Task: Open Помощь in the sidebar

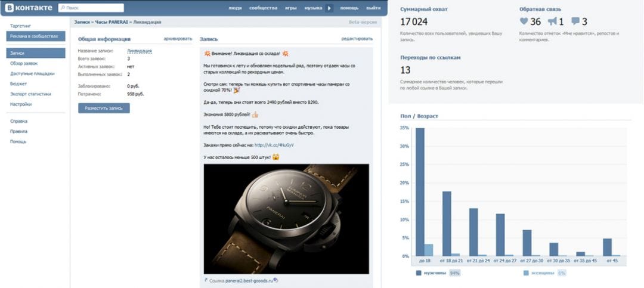Action: 18,142
